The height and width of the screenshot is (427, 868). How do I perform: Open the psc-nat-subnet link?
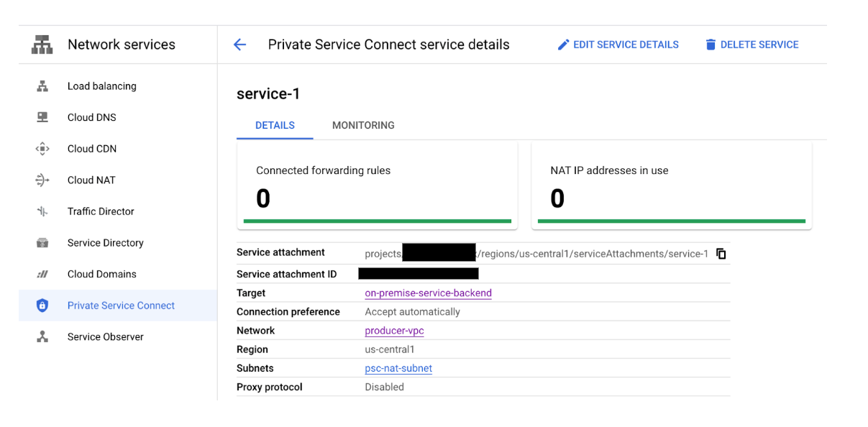(x=398, y=368)
